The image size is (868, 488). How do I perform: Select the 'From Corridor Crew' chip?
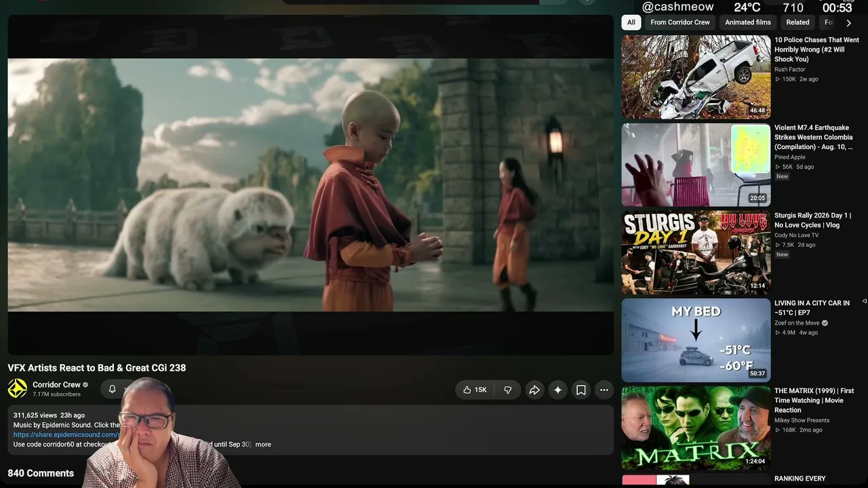680,22
